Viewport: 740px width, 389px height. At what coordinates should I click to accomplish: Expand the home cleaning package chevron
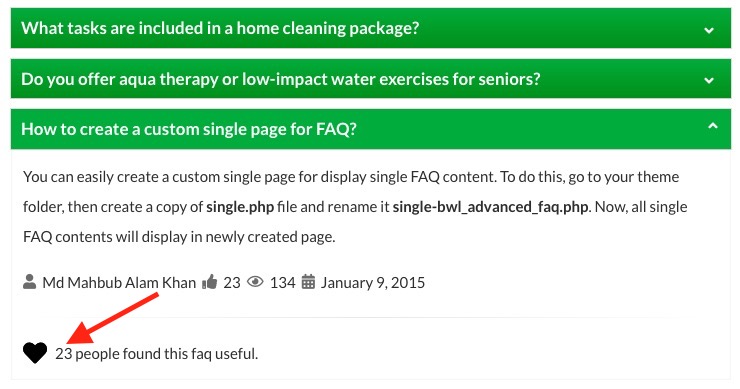(709, 30)
